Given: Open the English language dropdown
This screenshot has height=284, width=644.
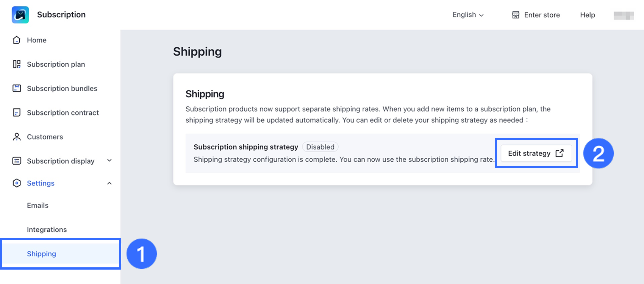Looking at the screenshot, I should click(x=468, y=15).
